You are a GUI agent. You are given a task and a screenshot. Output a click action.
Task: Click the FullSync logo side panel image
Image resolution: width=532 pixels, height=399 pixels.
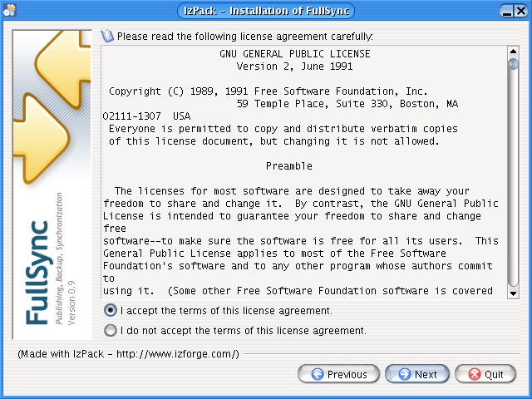point(52,185)
